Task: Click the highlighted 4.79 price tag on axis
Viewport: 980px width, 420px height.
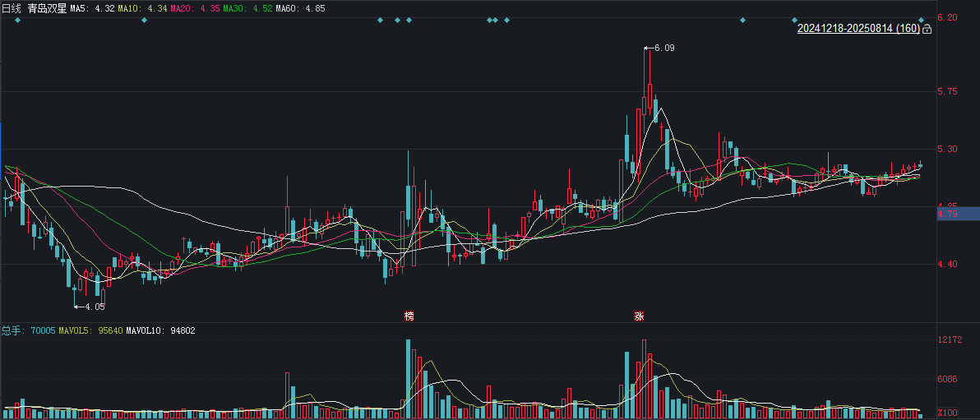Action: (x=958, y=214)
